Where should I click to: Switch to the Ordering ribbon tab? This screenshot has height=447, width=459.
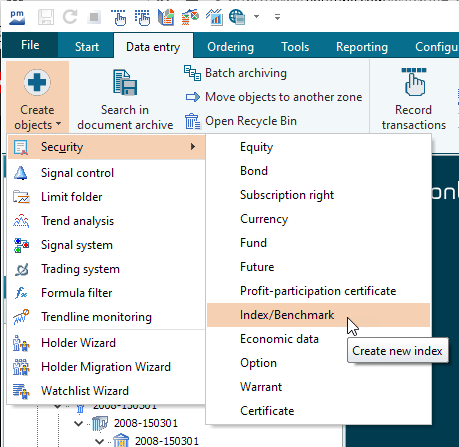[x=230, y=47]
